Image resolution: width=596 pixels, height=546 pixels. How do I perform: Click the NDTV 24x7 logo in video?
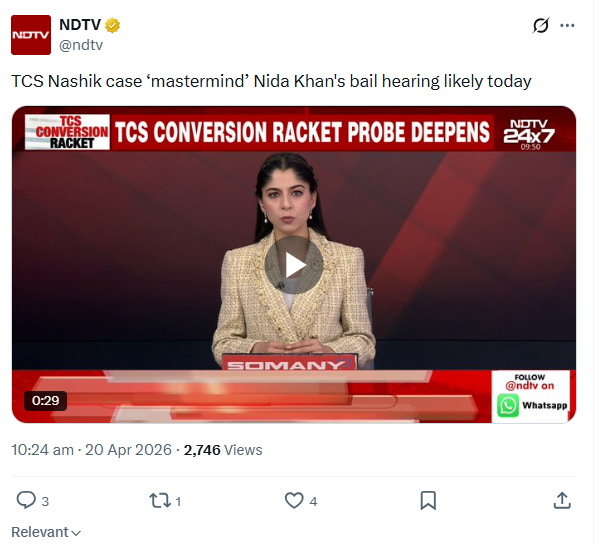pyautogui.click(x=529, y=133)
